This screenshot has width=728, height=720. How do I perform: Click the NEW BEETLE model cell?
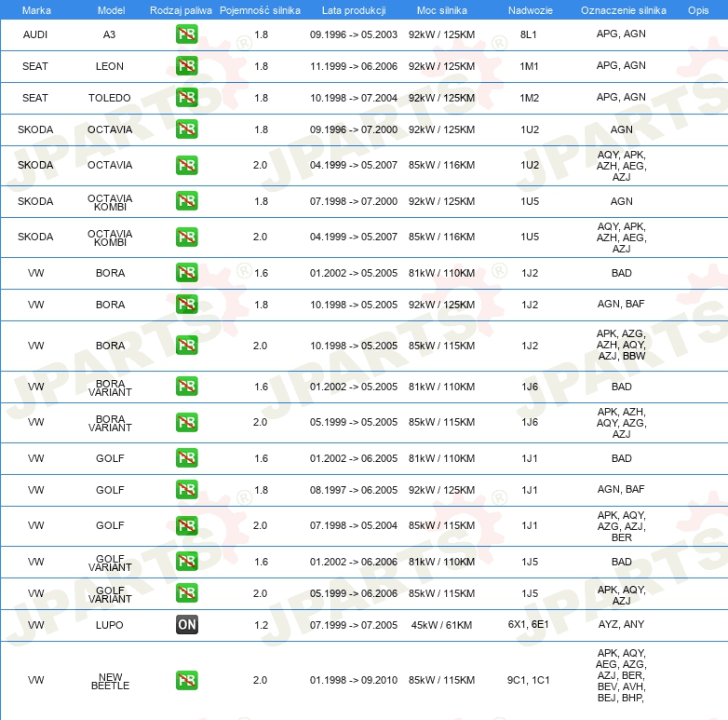point(110,681)
